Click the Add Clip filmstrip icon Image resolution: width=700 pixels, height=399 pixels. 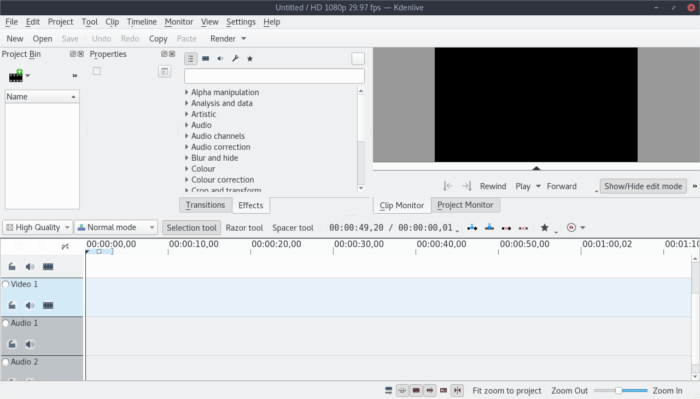(16, 76)
